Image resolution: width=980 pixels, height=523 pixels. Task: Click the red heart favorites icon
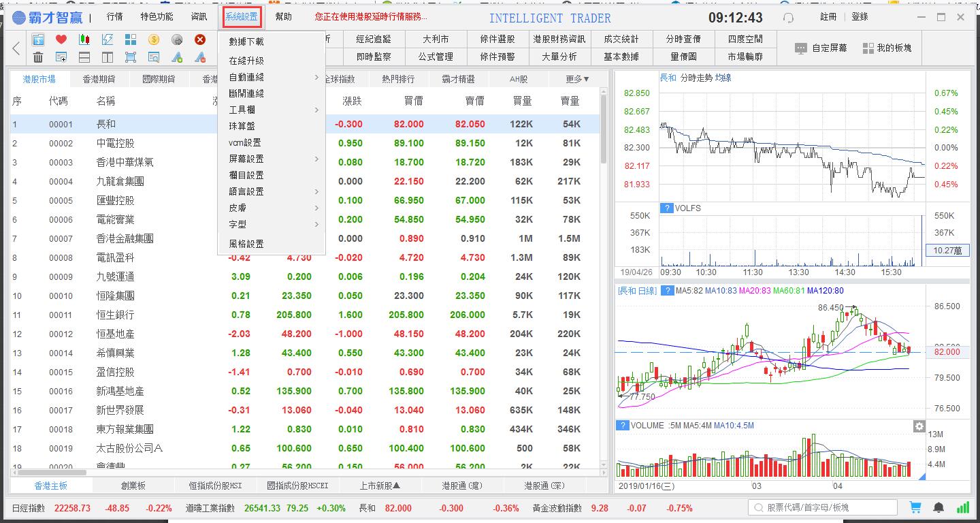coord(61,39)
